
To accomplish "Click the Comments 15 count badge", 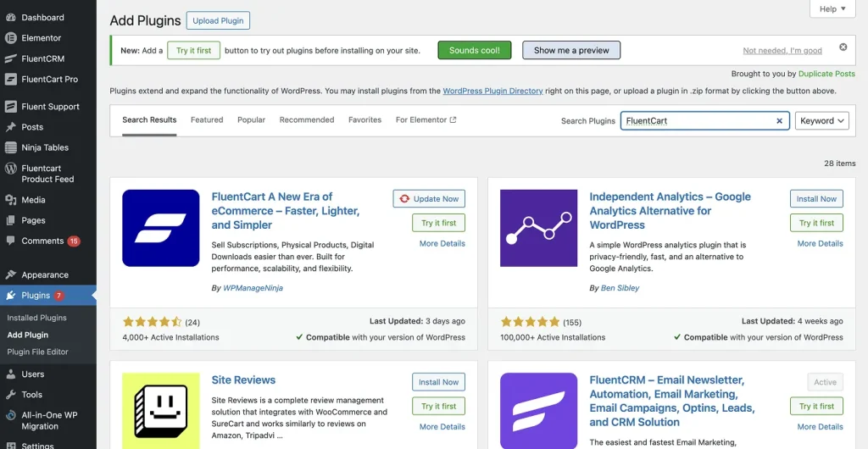I will coord(74,241).
